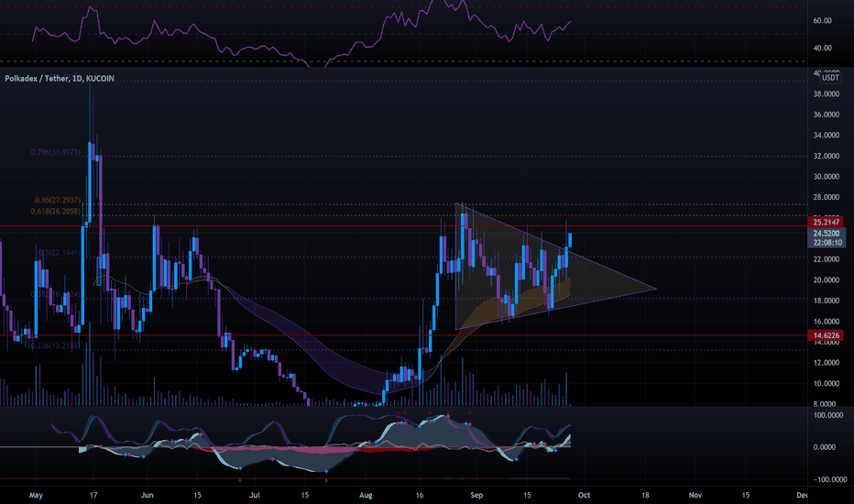This screenshot has width=854, height=504.
Task: Click 38.0000 on the price axis
Action: tap(827, 94)
